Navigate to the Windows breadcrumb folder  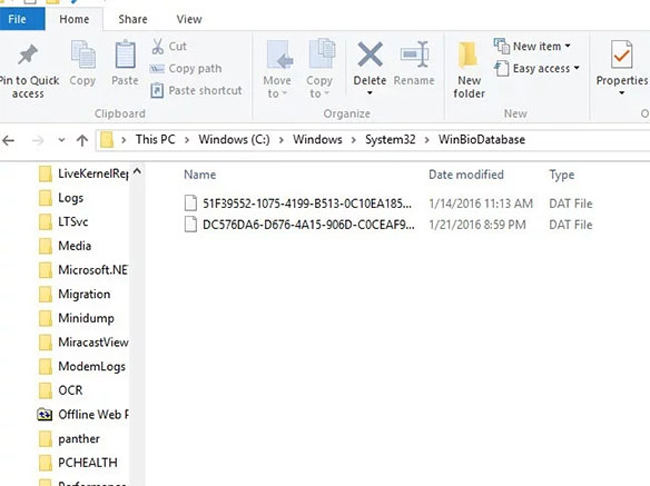[318, 140]
